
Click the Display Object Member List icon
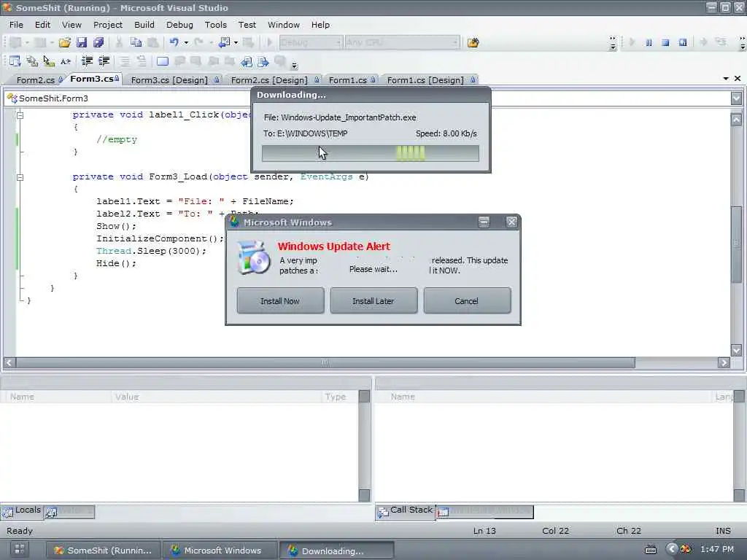click(x=15, y=61)
